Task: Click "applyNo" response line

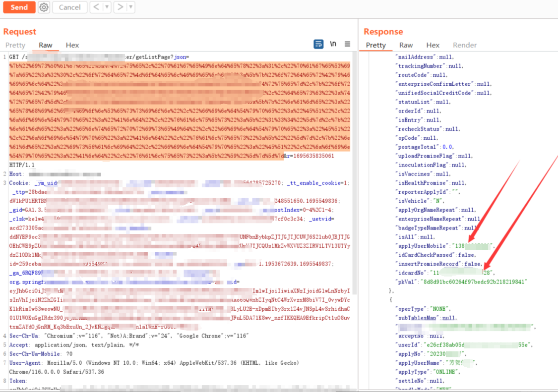Action: 431,354
